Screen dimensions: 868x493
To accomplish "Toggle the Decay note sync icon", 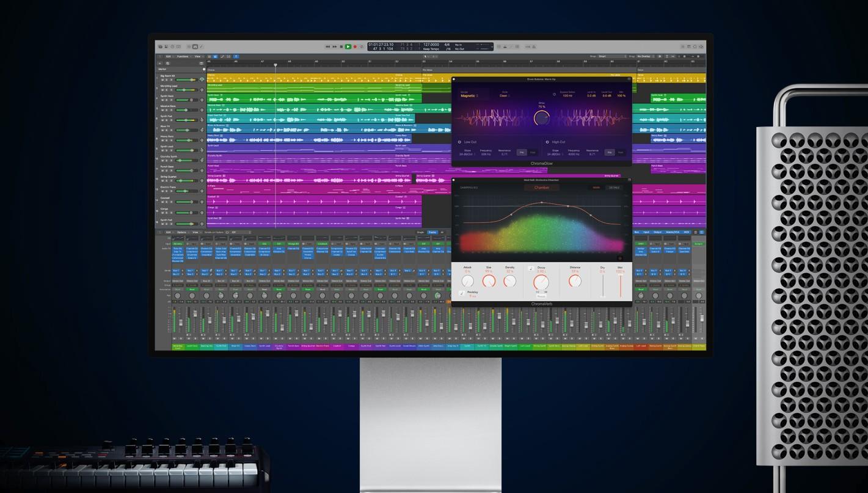I will 531,269.
